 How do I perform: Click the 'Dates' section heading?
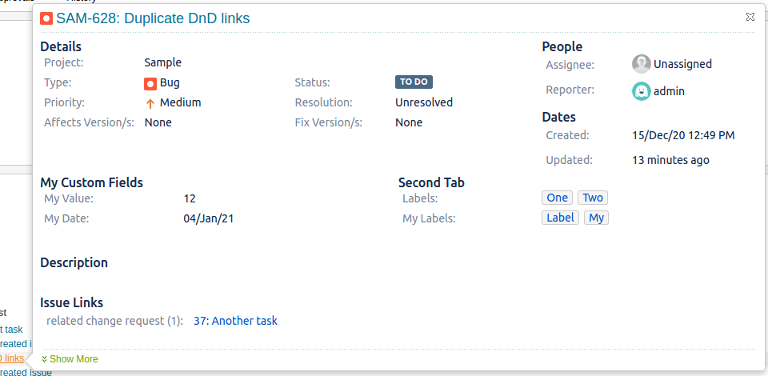coord(559,118)
